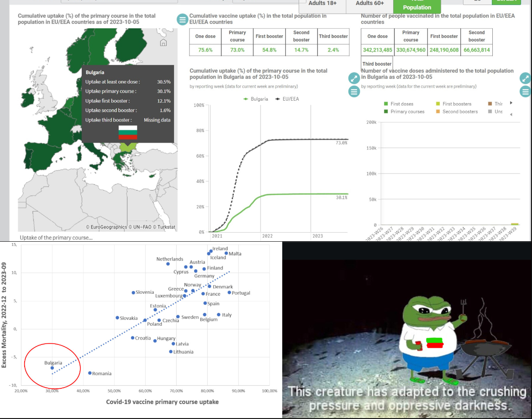Screen dimensions: 532x419
Task: Select the 66,663,814 second booster count cell
Action: [477, 50]
